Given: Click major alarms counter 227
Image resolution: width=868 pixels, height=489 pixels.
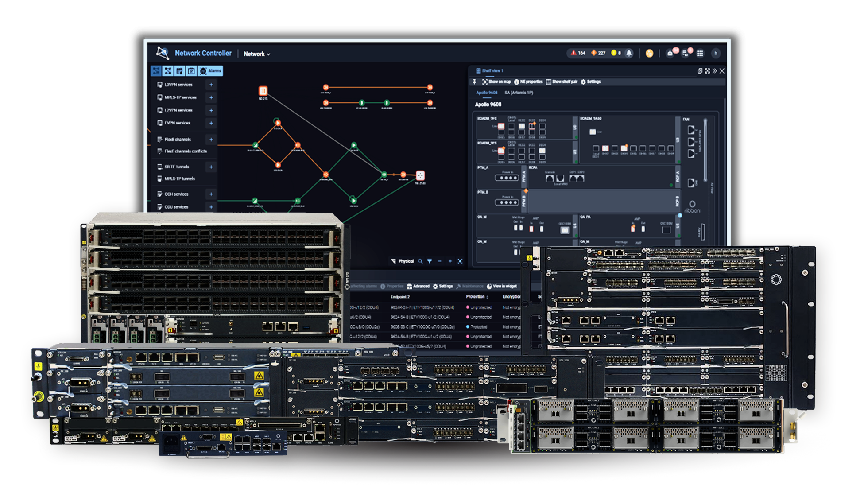Looking at the screenshot, I should click(598, 53).
